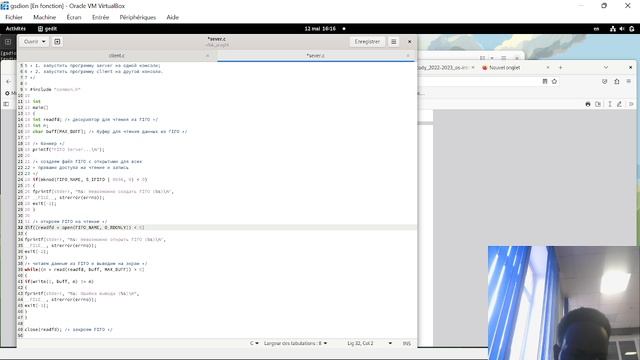Click the save/download icon in PDF toolbar

[598, 104]
